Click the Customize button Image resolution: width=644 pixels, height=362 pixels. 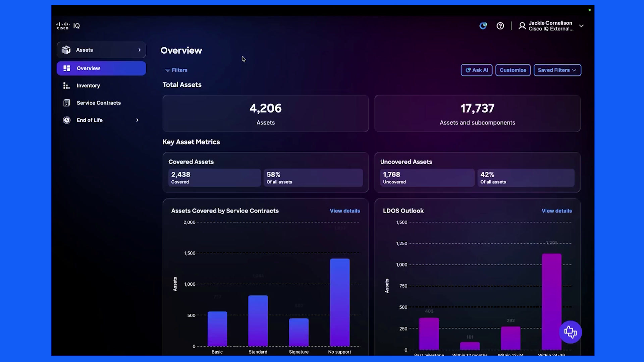point(513,70)
